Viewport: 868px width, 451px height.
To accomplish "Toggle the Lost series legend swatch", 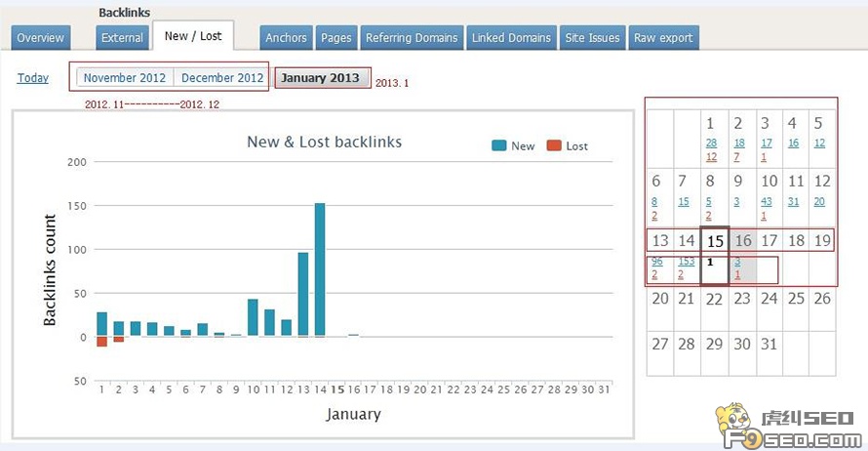I will (553, 145).
